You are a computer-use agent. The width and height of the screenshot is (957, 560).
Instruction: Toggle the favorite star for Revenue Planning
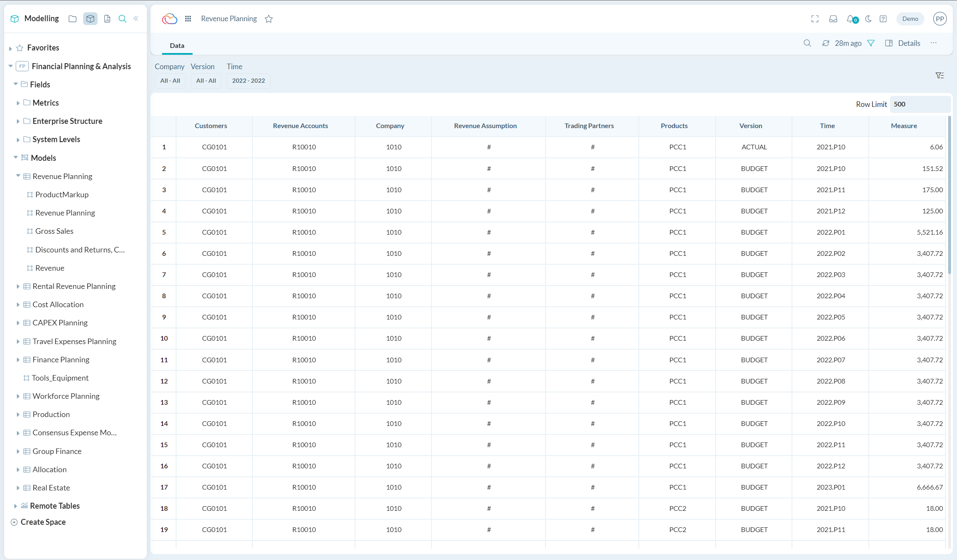[269, 19]
